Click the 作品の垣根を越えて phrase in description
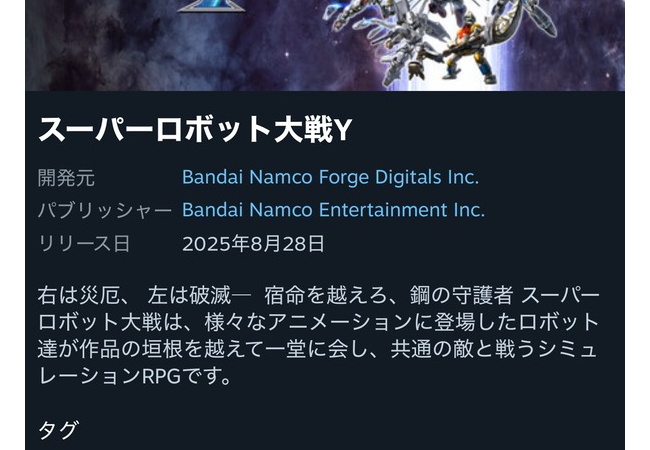The height and width of the screenshot is (450, 650). point(171,350)
